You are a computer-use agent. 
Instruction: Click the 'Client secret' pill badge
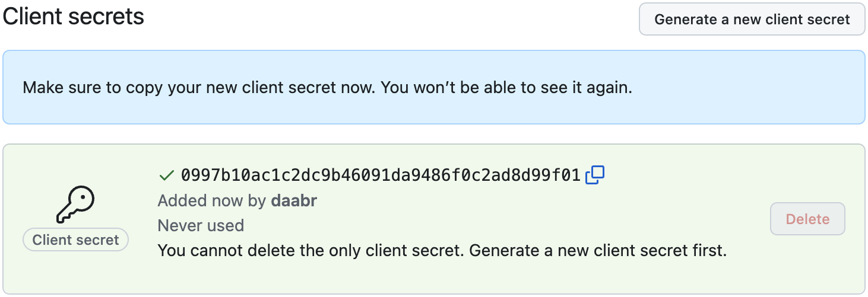(x=75, y=239)
